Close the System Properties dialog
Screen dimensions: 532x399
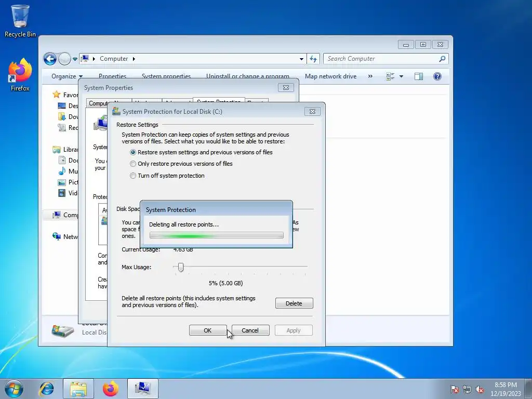286,87
